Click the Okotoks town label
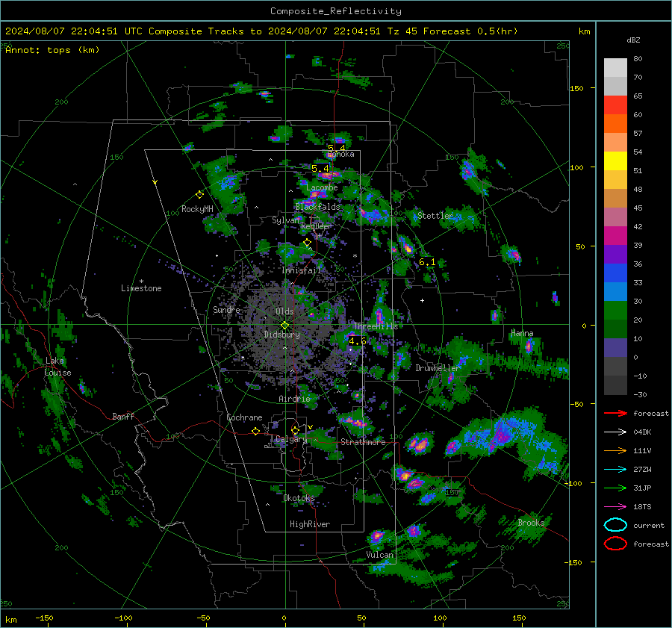This screenshot has height=628, width=672. tap(299, 498)
